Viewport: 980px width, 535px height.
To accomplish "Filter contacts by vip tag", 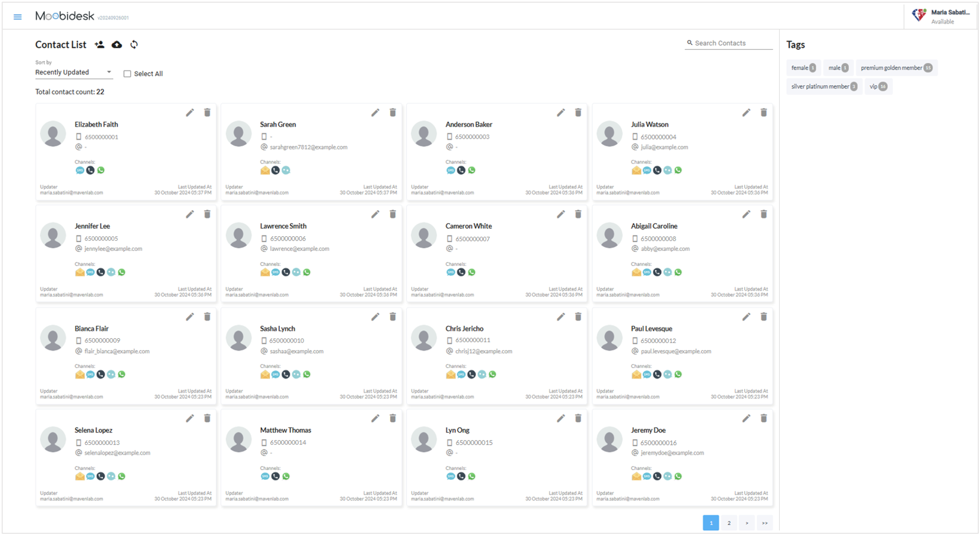I will [878, 87].
